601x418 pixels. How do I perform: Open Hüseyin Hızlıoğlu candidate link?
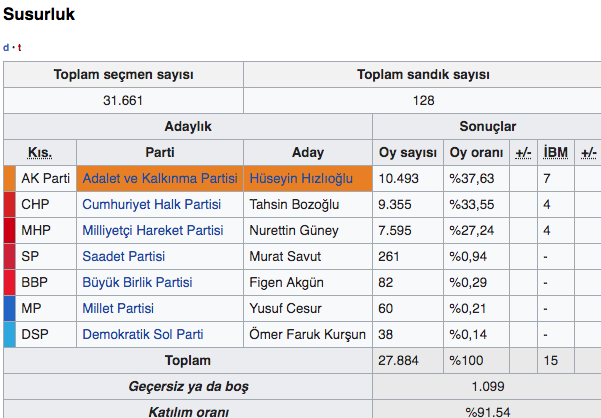pyautogui.click(x=301, y=179)
